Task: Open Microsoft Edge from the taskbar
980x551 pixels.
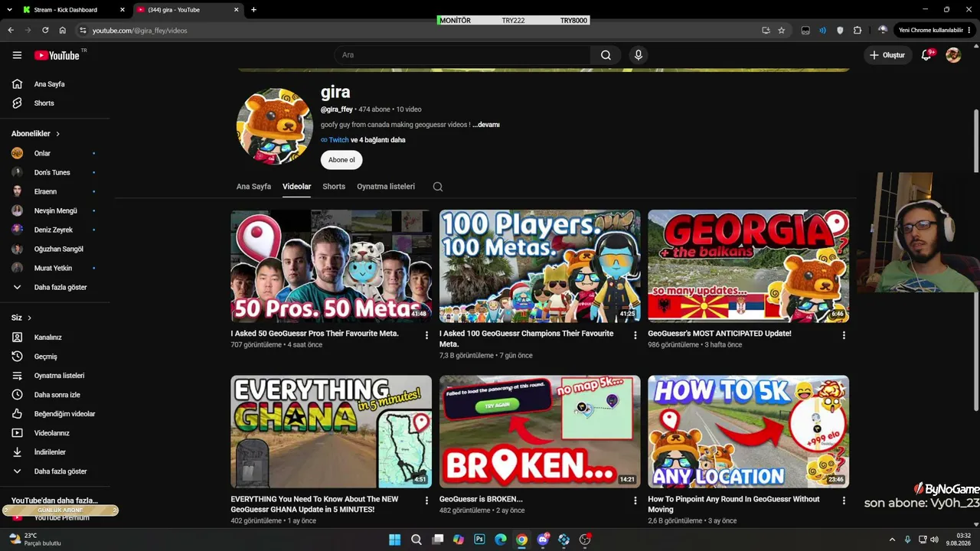Action: point(501,540)
